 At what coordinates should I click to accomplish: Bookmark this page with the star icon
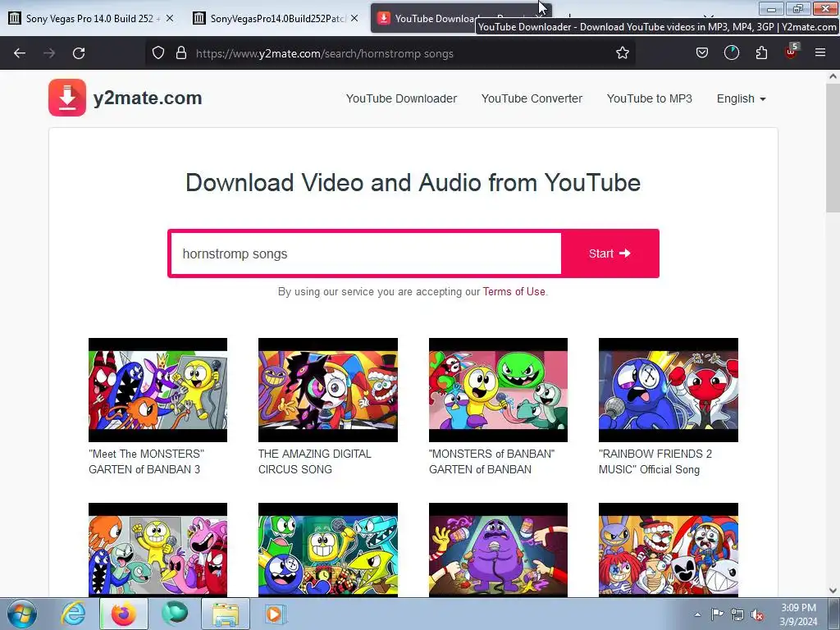click(x=622, y=53)
